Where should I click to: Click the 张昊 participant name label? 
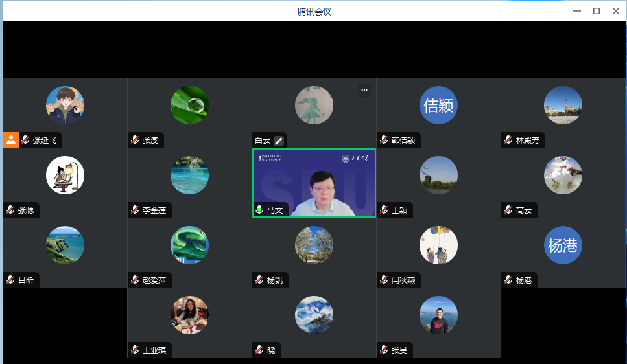coord(399,350)
